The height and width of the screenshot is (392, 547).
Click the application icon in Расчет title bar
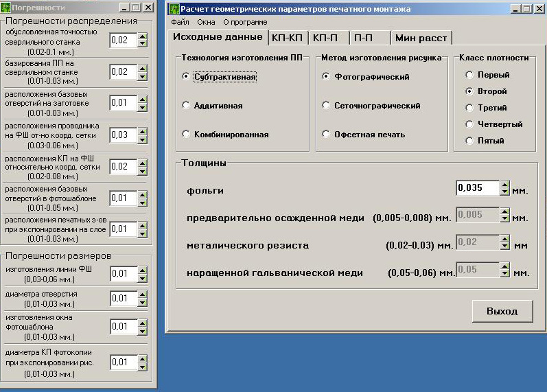click(x=174, y=9)
